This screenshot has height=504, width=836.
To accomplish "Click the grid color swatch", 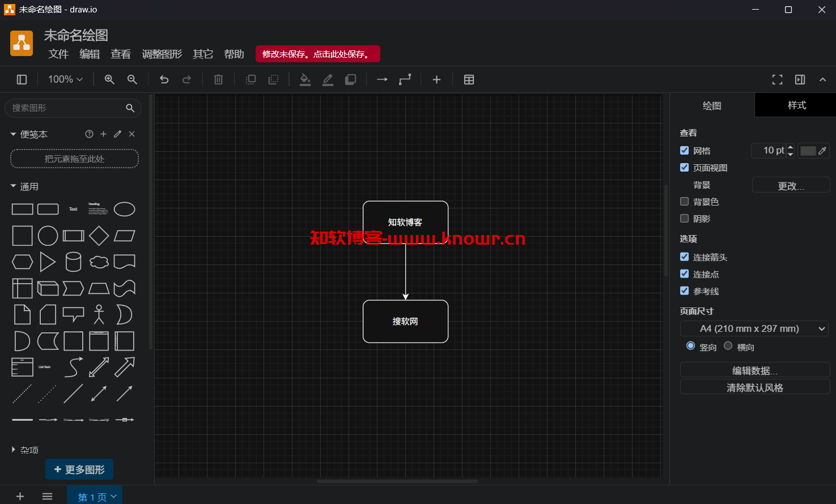I will pyautogui.click(x=808, y=151).
